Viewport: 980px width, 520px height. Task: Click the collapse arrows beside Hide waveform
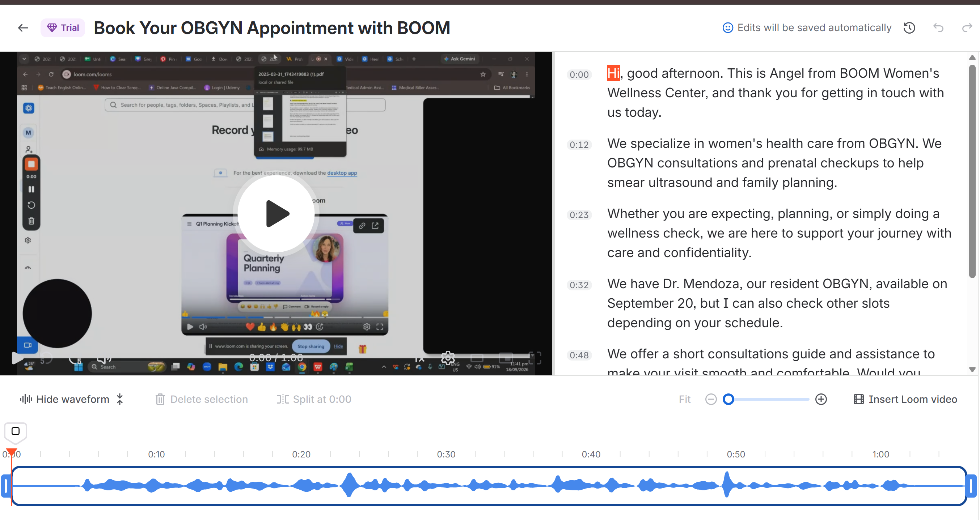120,399
